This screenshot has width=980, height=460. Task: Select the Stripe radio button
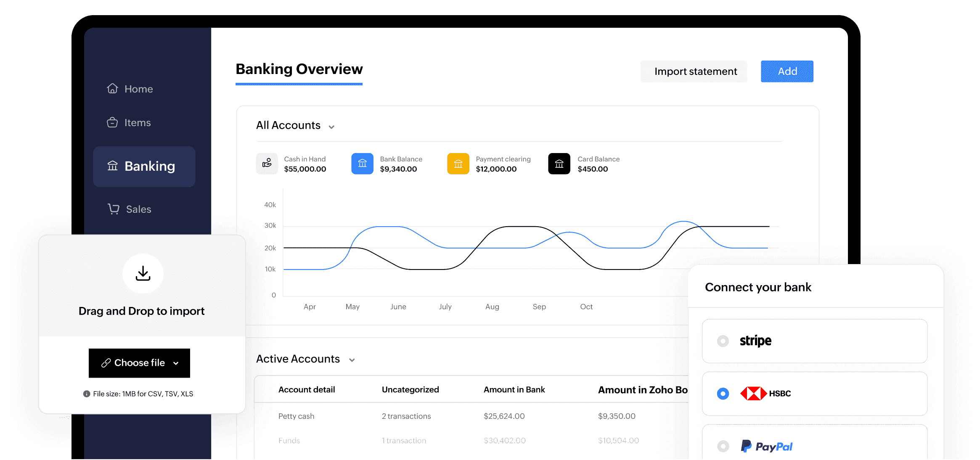tap(723, 341)
